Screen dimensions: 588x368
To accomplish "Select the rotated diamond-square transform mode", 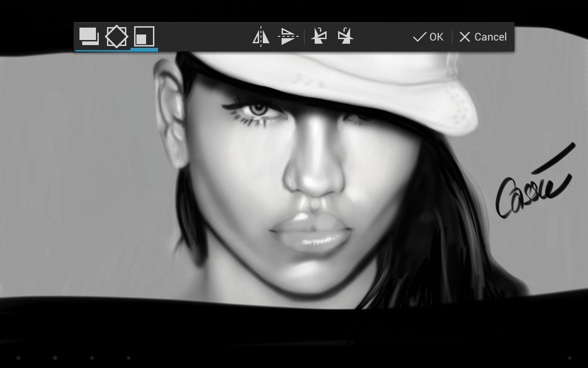I will (x=116, y=36).
